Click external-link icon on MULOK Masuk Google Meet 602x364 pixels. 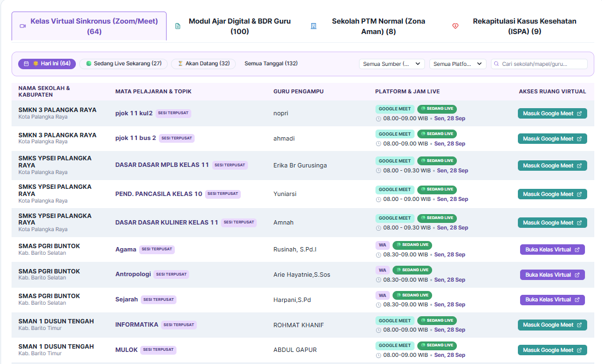(579, 350)
